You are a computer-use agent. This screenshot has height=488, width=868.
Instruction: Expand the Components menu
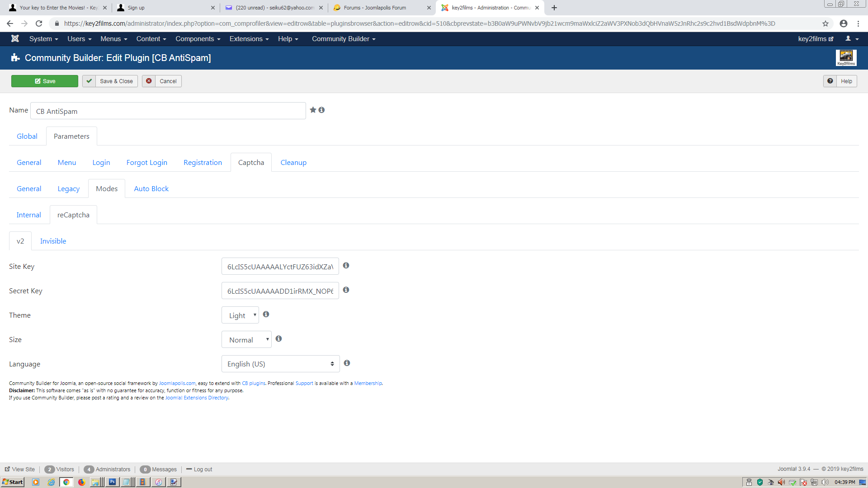tap(198, 39)
